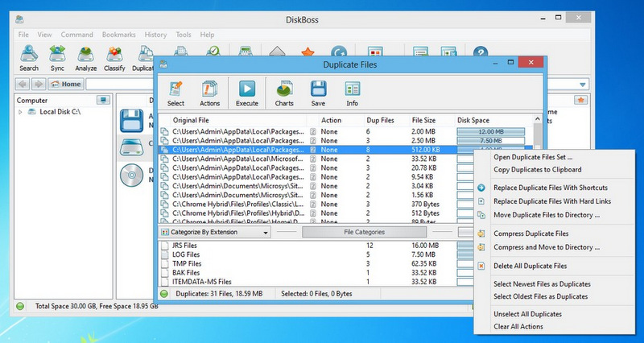Open the address bar dropdown arrow in DiskBoss
644x343 pixels.
(582, 85)
